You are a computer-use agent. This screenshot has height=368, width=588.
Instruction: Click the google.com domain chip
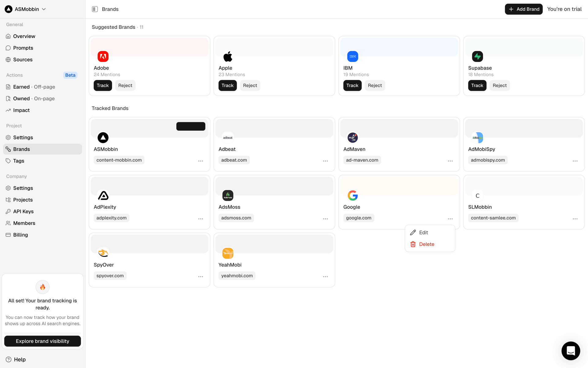coord(359,218)
